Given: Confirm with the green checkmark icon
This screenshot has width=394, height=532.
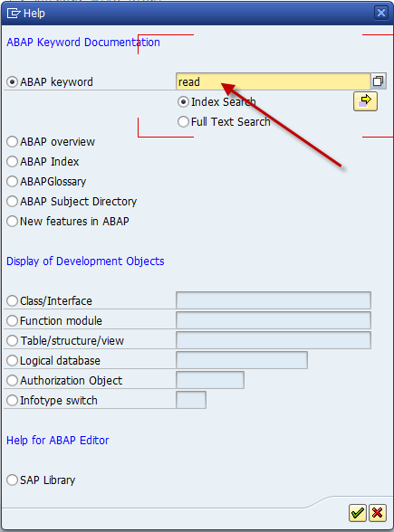Looking at the screenshot, I should (x=357, y=513).
